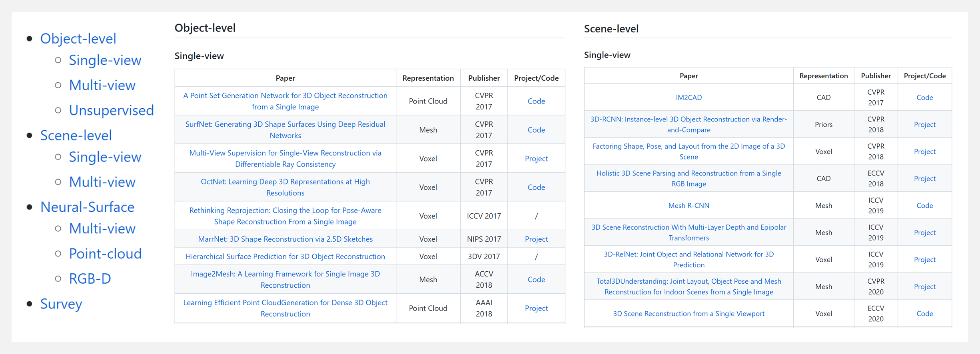Image resolution: width=980 pixels, height=354 pixels.
Task: Open Project link for 3D-RCNN
Action: [x=924, y=125]
